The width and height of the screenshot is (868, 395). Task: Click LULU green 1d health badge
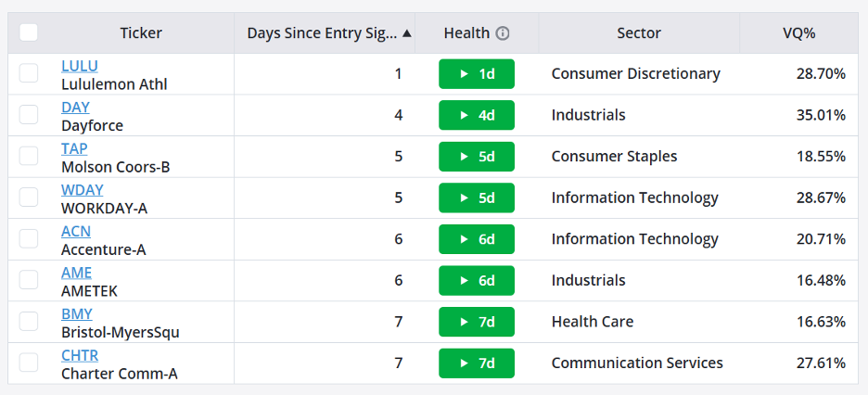coord(477,73)
